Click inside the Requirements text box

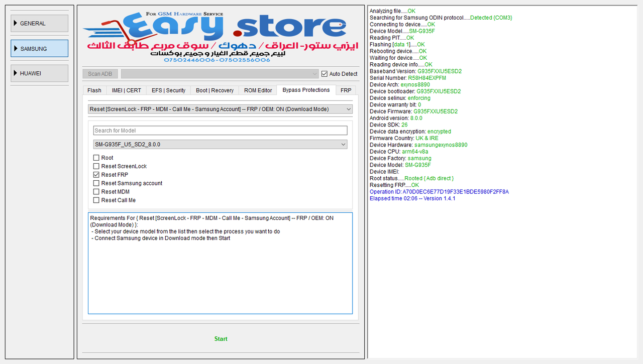[220, 263]
